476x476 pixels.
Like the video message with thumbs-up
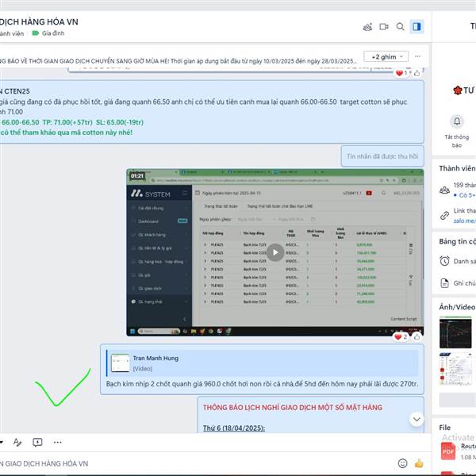point(417,336)
